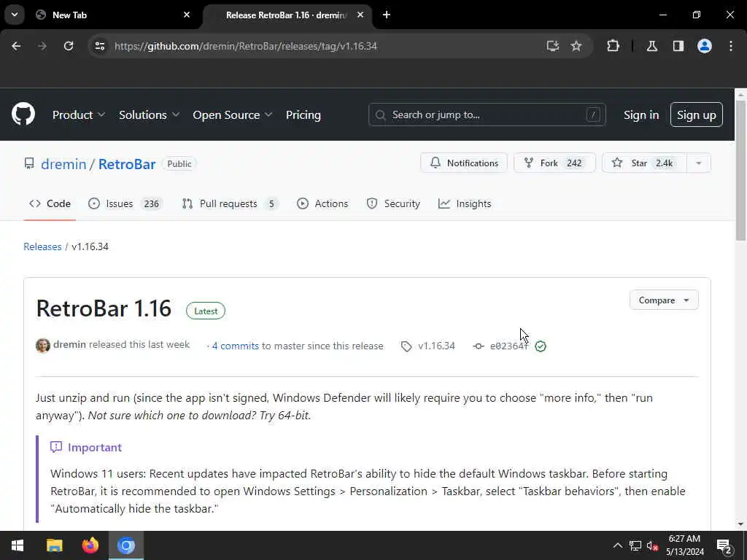The width and height of the screenshot is (747, 560).
Task: Click the Releases breadcrumb link
Action: 42,246
